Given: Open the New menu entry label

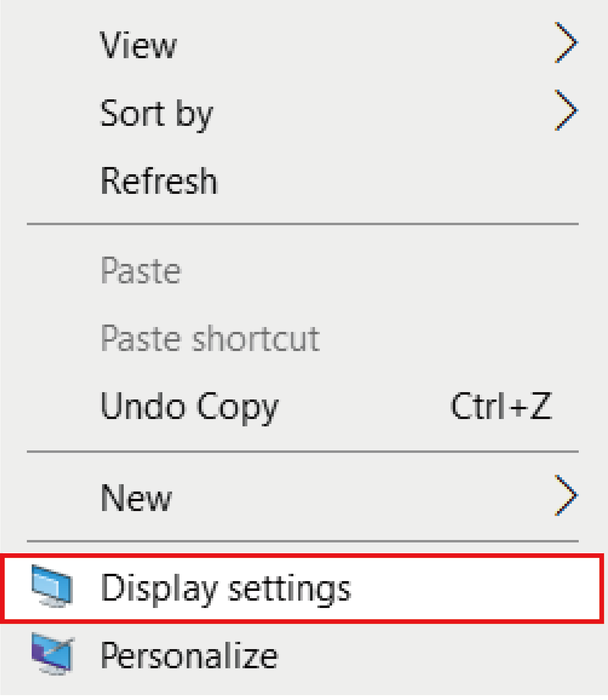Looking at the screenshot, I should tap(136, 498).
